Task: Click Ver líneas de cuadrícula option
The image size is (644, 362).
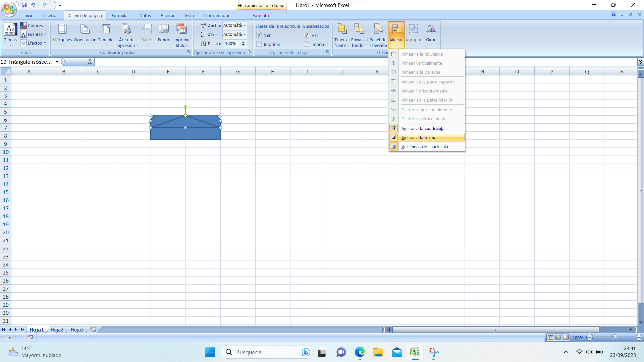Action: (x=424, y=146)
